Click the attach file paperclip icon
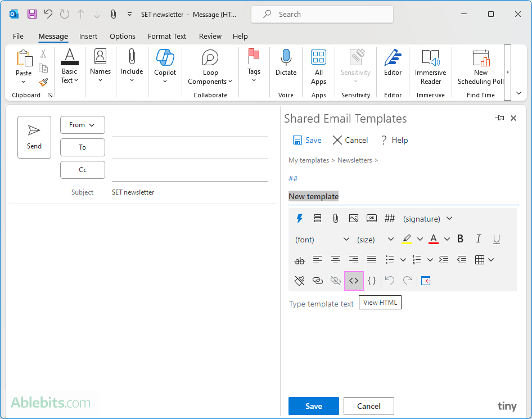Image resolution: width=532 pixels, height=419 pixels. pos(336,218)
